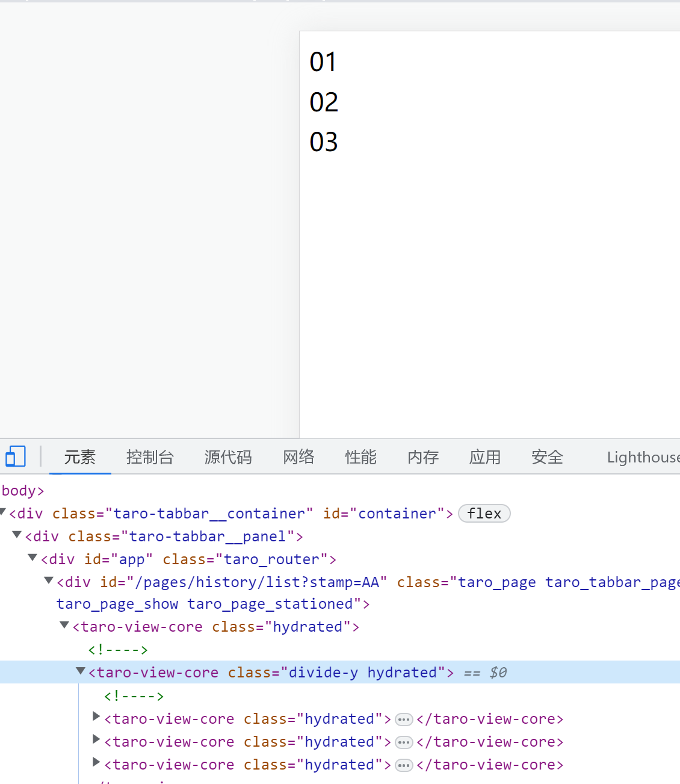Open the 控制台 tab

150,457
